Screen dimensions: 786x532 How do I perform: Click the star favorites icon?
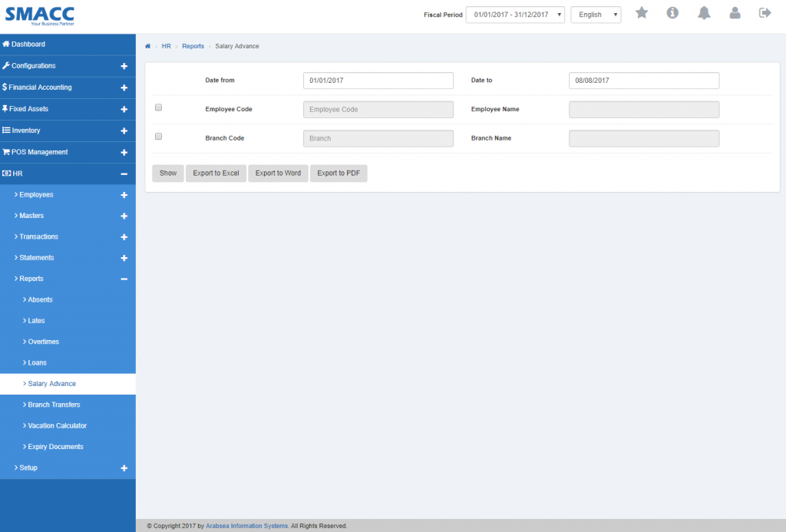point(642,13)
